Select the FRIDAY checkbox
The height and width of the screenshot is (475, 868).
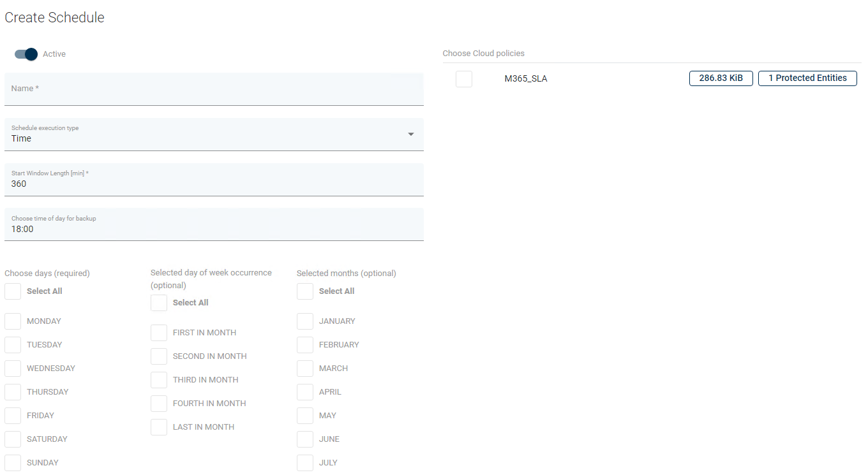[13, 416]
